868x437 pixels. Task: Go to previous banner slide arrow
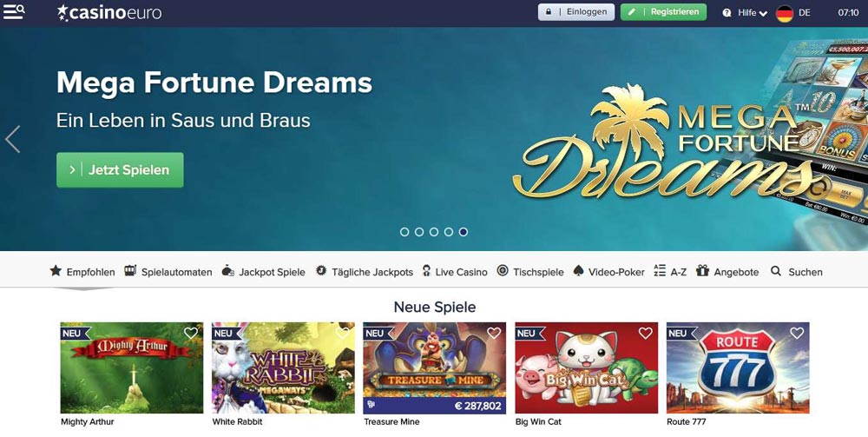pyautogui.click(x=12, y=139)
